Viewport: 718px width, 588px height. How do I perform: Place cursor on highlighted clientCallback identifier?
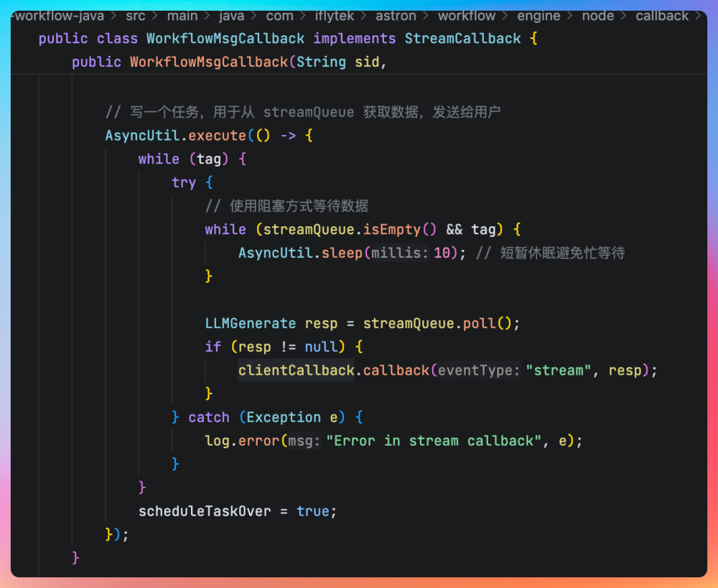tap(296, 370)
